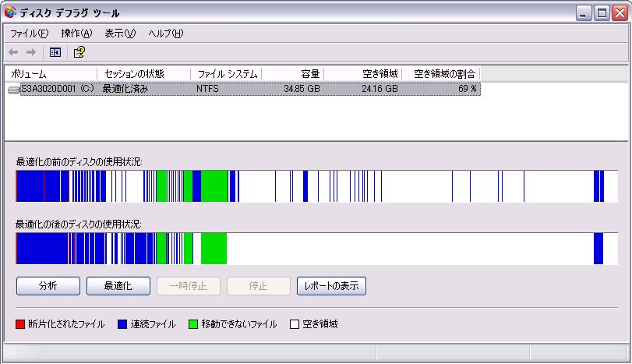Click the 最適化の後のディスクの使用状況 label

79,224
